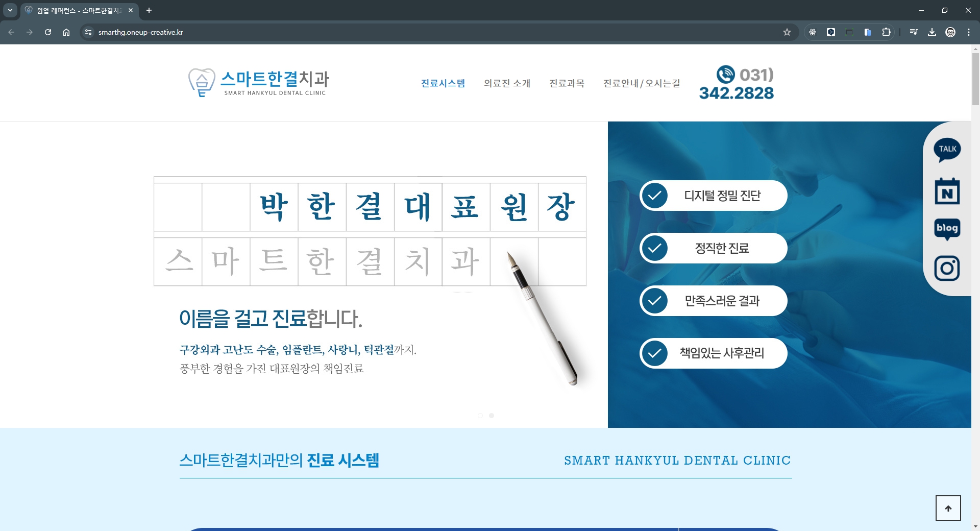
Task: Open the 진료과목 navigation menu
Action: point(567,83)
